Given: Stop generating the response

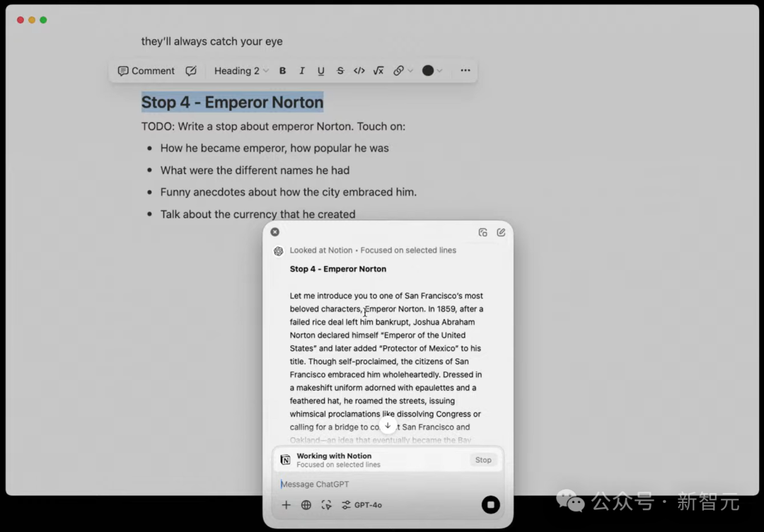Looking at the screenshot, I should pos(491,504).
